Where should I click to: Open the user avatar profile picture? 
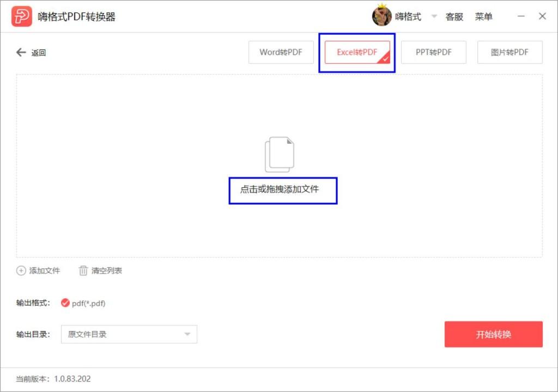coord(382,16)
